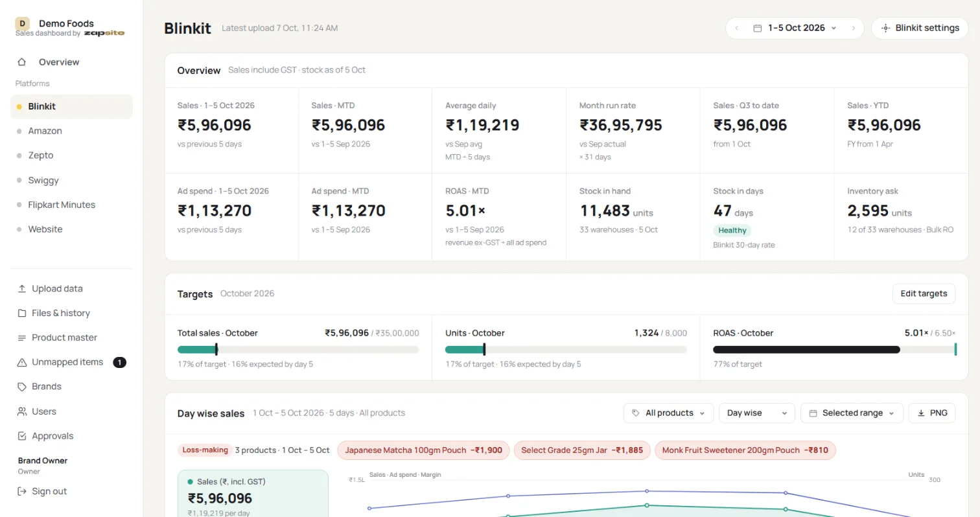This screenshot has width=980, height=517.
Task: Click the Loss-making label tag
Action: (x=205, y=450)
